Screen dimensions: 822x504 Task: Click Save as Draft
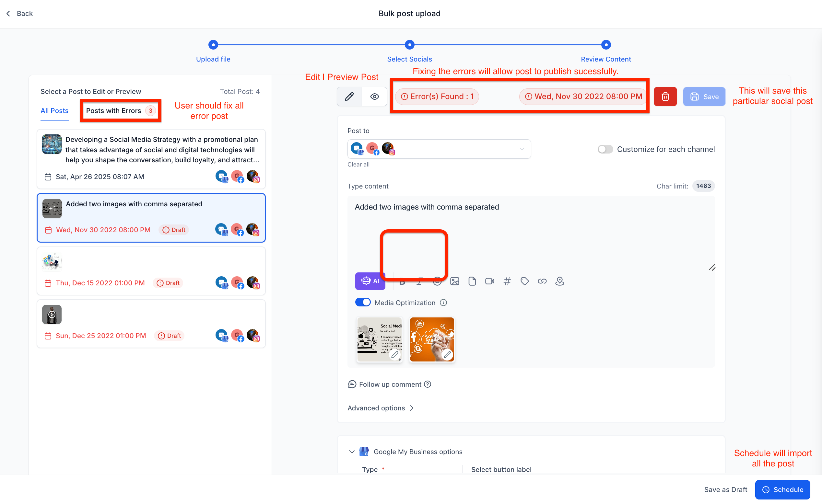coord(725,489)
